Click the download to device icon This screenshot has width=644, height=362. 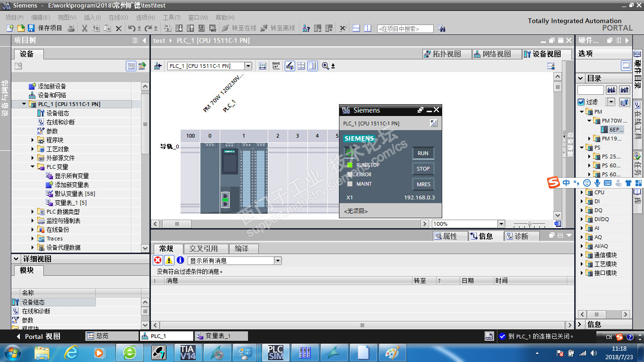[x=179, y=28]
